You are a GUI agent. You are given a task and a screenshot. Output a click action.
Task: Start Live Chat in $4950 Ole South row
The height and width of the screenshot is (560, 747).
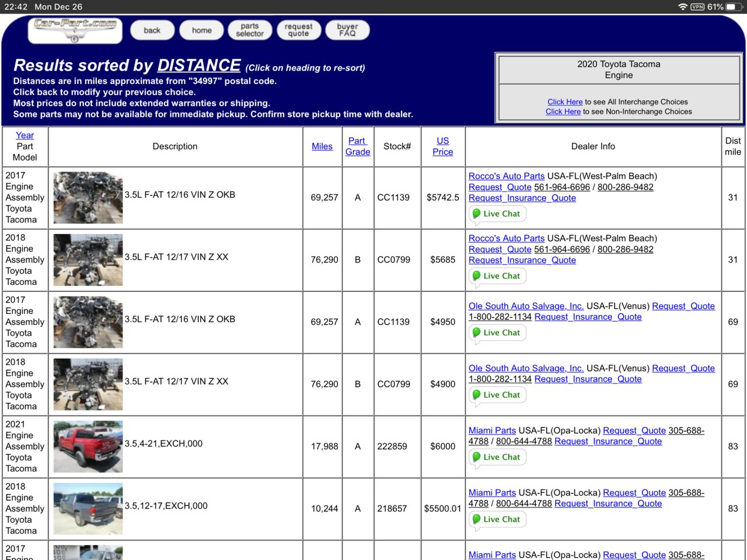pyautogui.click(x=498, y=333)
